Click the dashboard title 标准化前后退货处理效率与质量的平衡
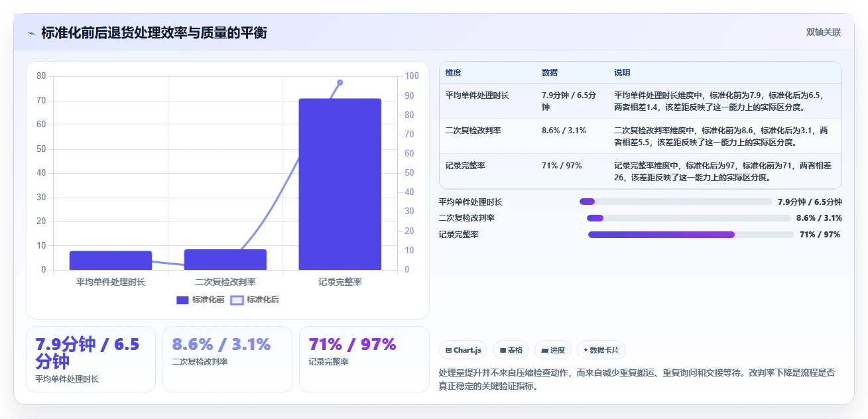This screenshot has width=868, height=419. click(x=154, y=32)
